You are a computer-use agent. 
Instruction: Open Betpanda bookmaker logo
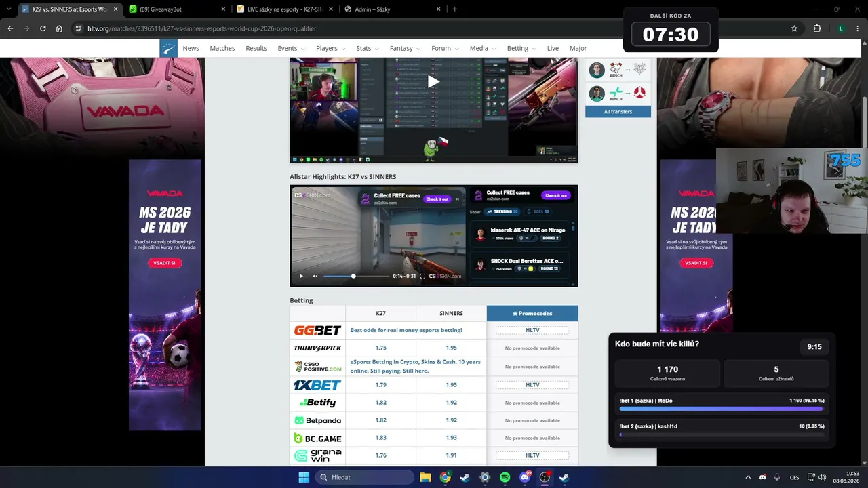(317, 420)
